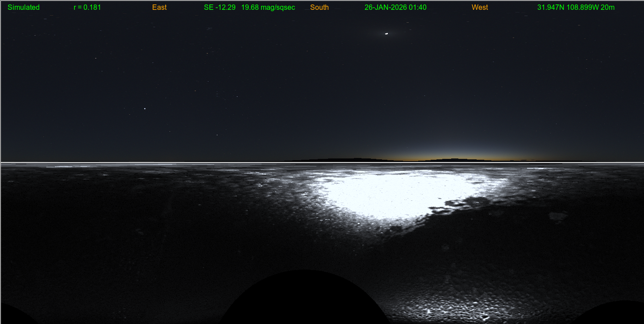Select the bright star below the East label

(145, 108)
